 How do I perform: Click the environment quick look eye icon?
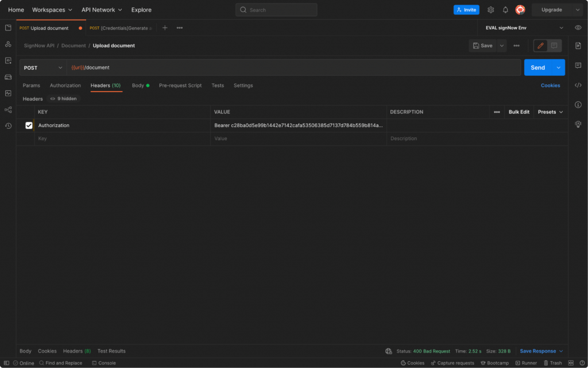pos(578,28)
